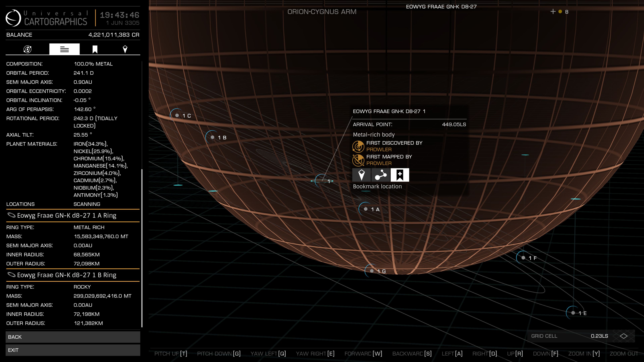644x362 pixels.
Task: Click the orbital period value 241.1 D
Action: tap(84, 73)
